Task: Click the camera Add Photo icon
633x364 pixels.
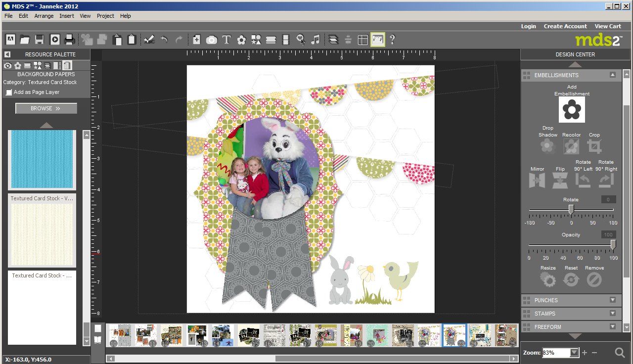Action: (x=212, y=40)
